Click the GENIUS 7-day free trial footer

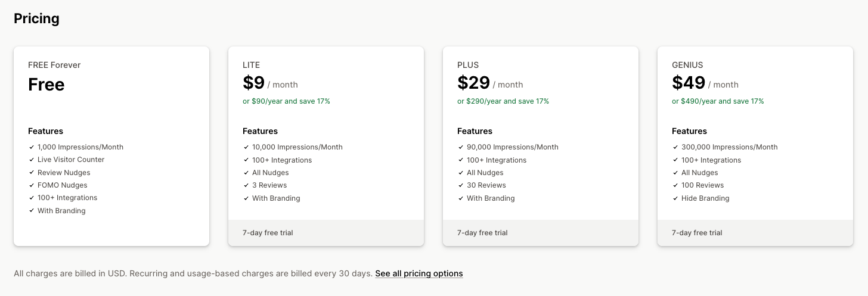(697, 233)
